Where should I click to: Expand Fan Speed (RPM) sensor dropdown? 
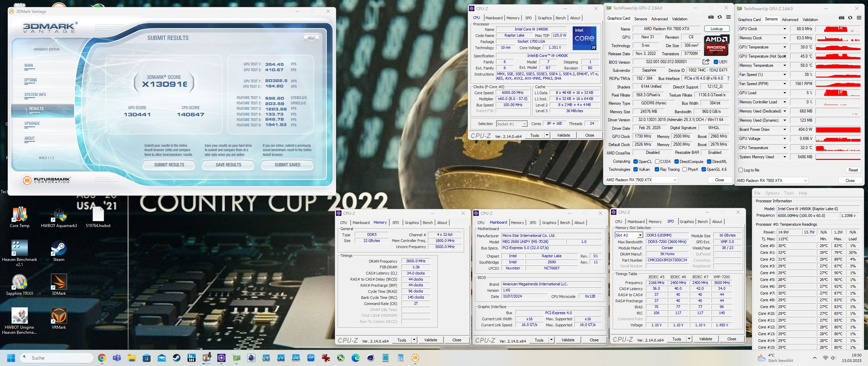pos(785,84)
